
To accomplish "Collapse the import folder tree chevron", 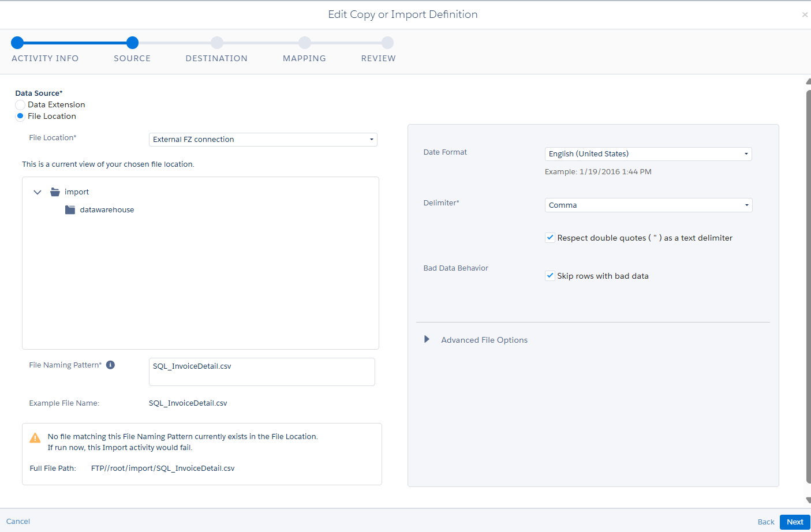I will click(38, 192).
